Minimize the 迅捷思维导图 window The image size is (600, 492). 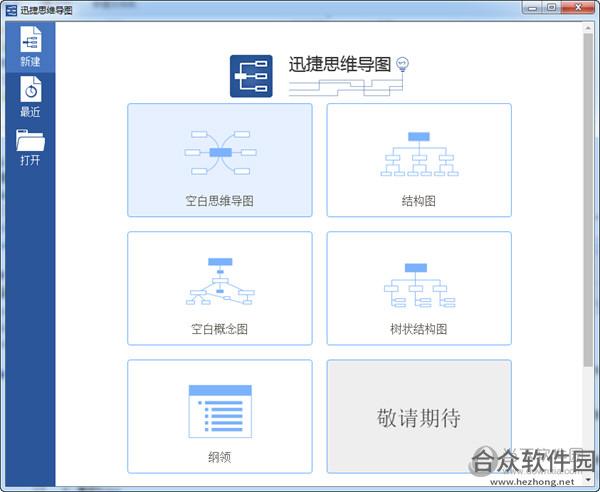532,8
